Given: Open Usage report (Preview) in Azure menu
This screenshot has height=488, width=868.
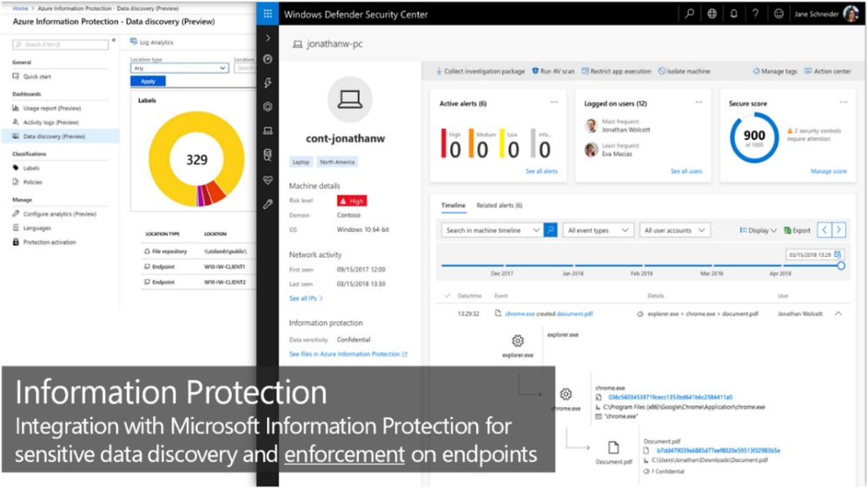Looking at the screenshot, I should pyautogui.click(x=51, y=109).
